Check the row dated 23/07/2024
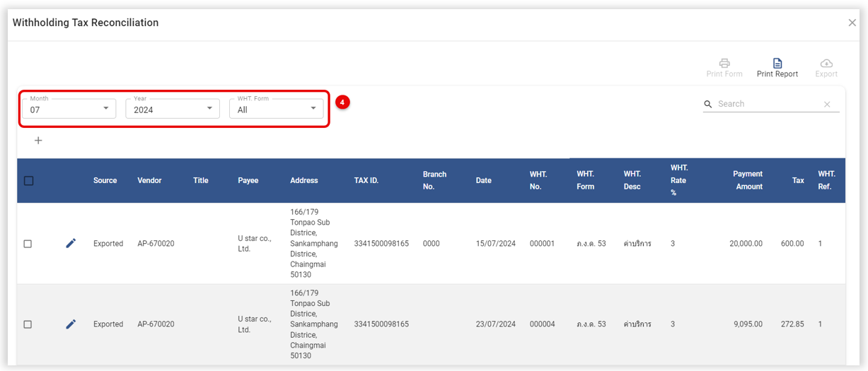868x371 pixels. [28, 324]
